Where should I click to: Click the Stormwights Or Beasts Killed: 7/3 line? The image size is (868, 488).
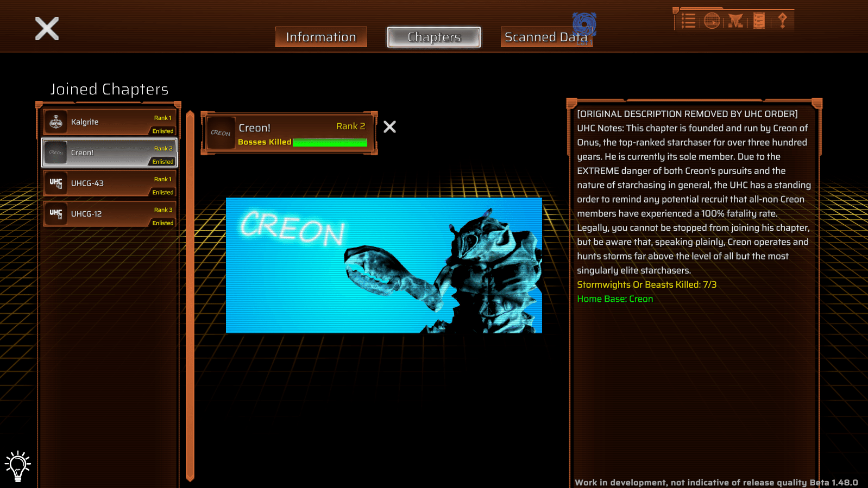click(646, 284)
